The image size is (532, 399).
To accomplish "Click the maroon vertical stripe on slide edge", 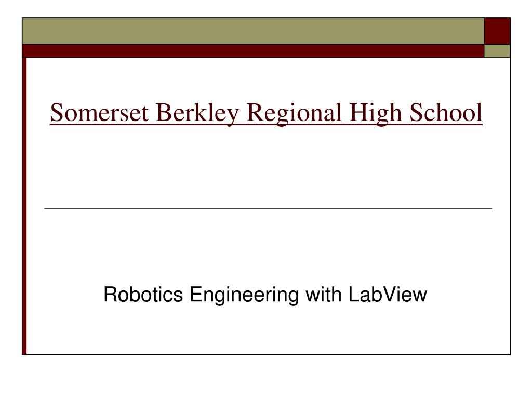I will click(x=24, y=206).
